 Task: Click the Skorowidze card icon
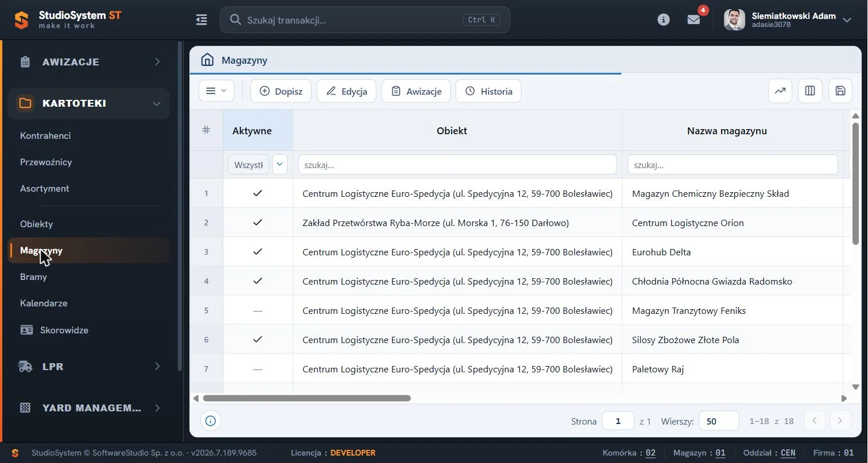(26, 330)
